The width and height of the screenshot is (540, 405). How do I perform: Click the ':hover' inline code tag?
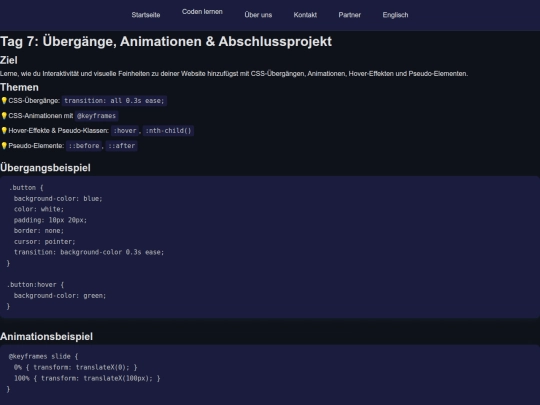[x=125, y=131]
